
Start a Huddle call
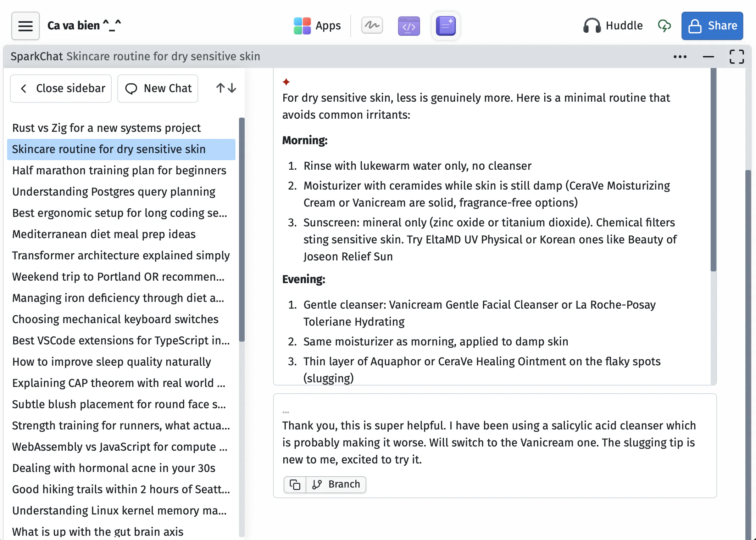(613, 26)
